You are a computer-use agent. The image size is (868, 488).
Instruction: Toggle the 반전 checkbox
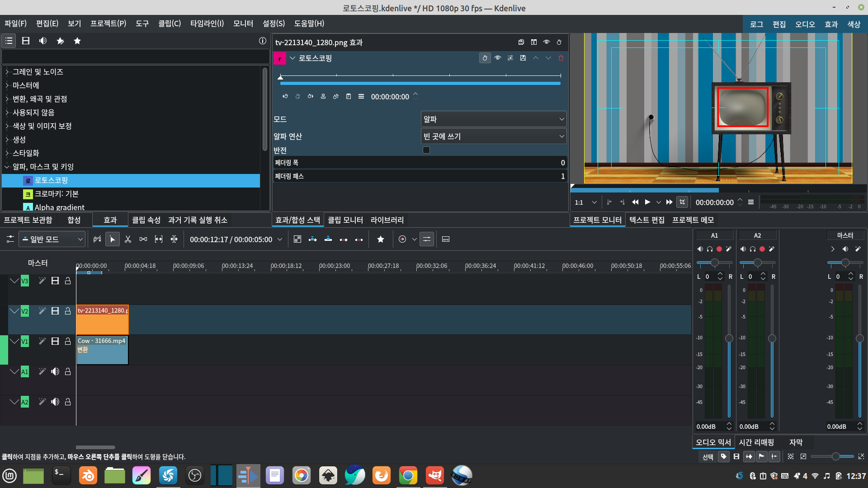pos(426,150)
